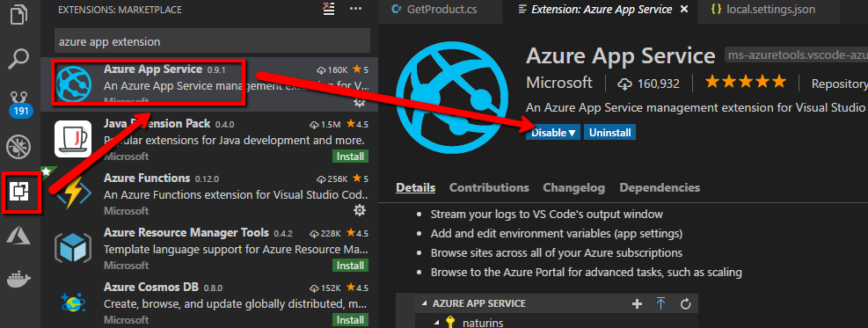Open the Changelog tab
Viewport: 868px width, 328px height.
coord(573,187)
